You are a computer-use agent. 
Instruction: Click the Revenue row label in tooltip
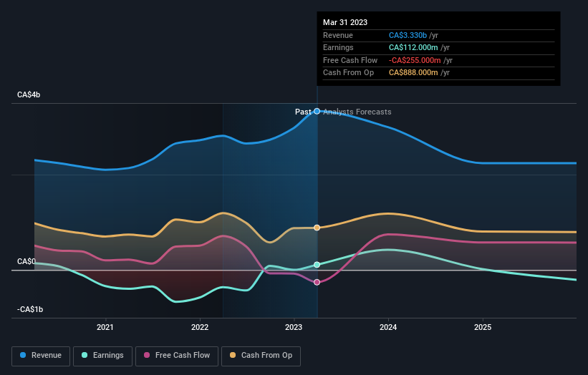338,35
